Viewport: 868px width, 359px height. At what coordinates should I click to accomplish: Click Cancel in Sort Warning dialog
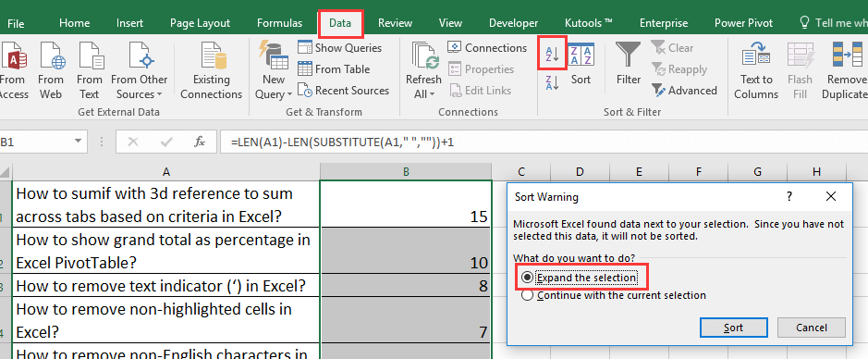point(811,328)
